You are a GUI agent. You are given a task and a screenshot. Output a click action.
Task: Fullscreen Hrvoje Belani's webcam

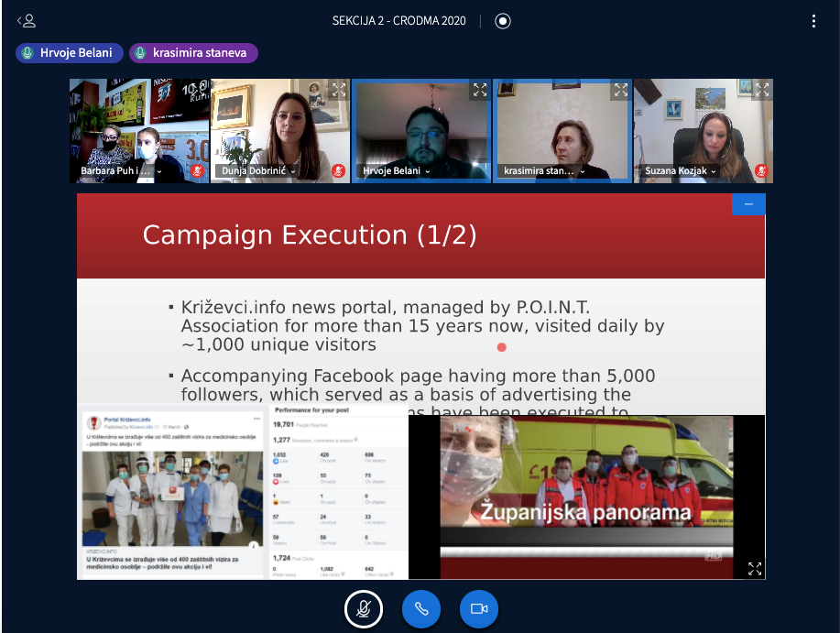pos(480,90)
